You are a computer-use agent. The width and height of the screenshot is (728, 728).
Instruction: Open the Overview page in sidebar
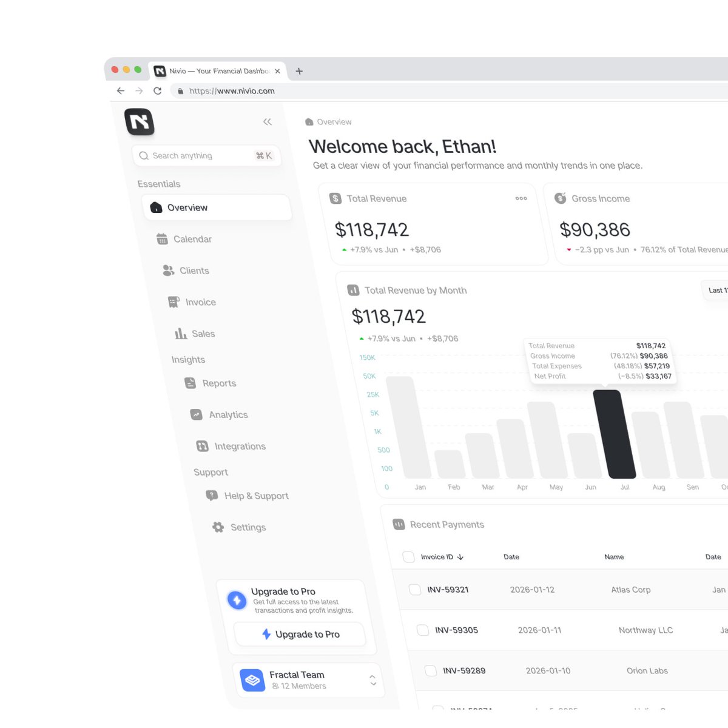point(217,207)
